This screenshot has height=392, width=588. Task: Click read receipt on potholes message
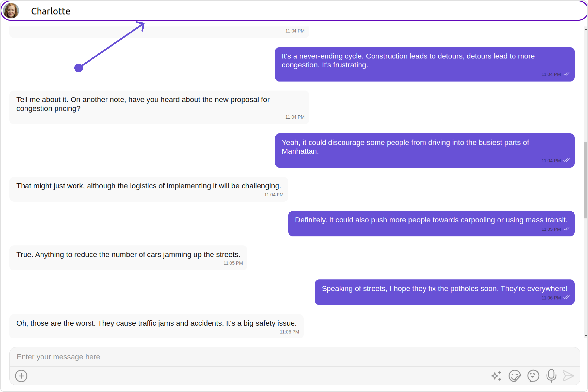pos(566,297)
